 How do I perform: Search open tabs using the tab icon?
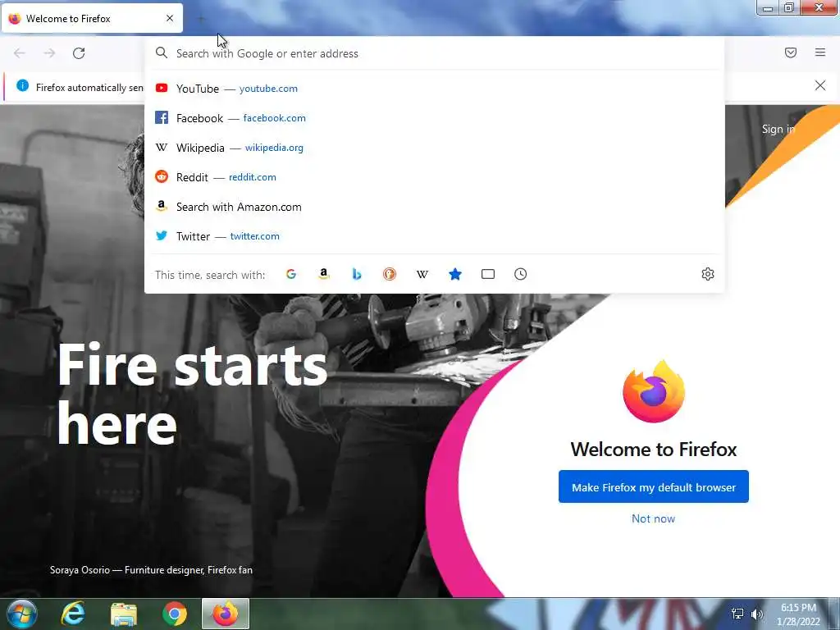pos(487,274)
